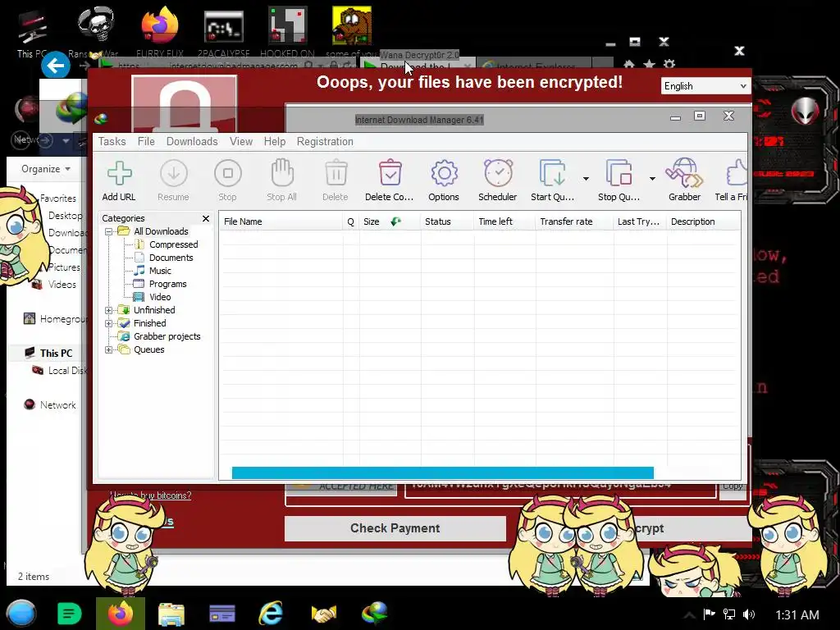Image resolution: width=840 pixels, height=630 pixels.
Task: Click the green taskbar chat icon
Action: coord(69,614)
